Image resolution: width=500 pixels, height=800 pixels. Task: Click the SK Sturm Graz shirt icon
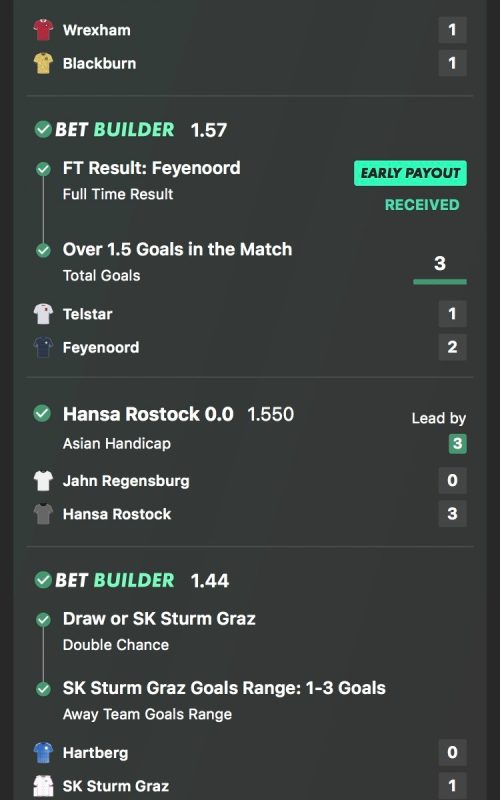43,786
